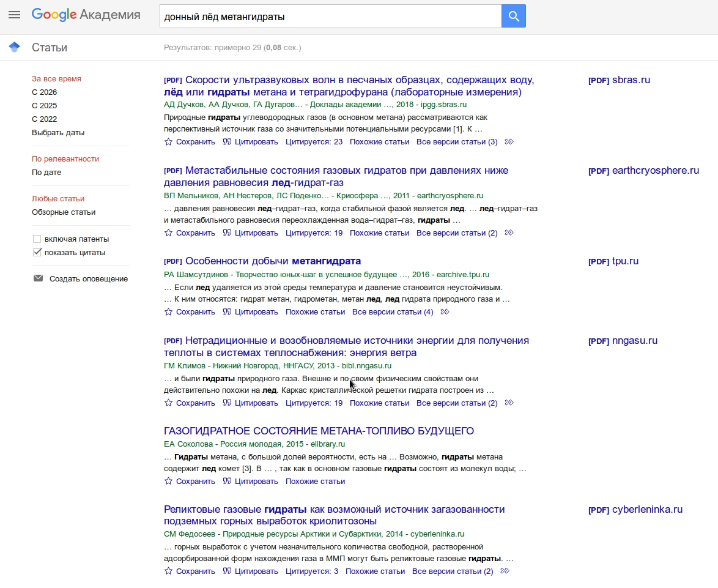Click the cite quote icon for Шамсутдинов article
Viewport: 718px width, 588px height.
[x=227, y=312]
